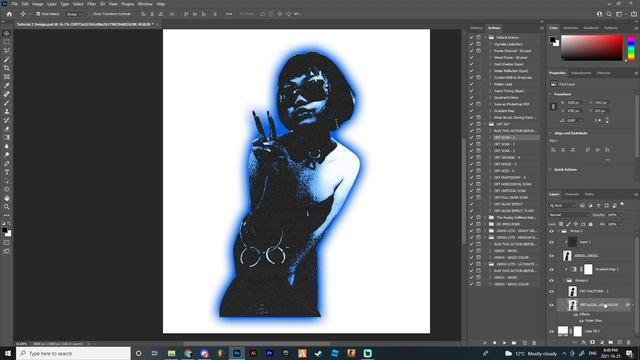The image size is (640, 360).
Task: Switch to the Channels tab
Action: [572, 194]
